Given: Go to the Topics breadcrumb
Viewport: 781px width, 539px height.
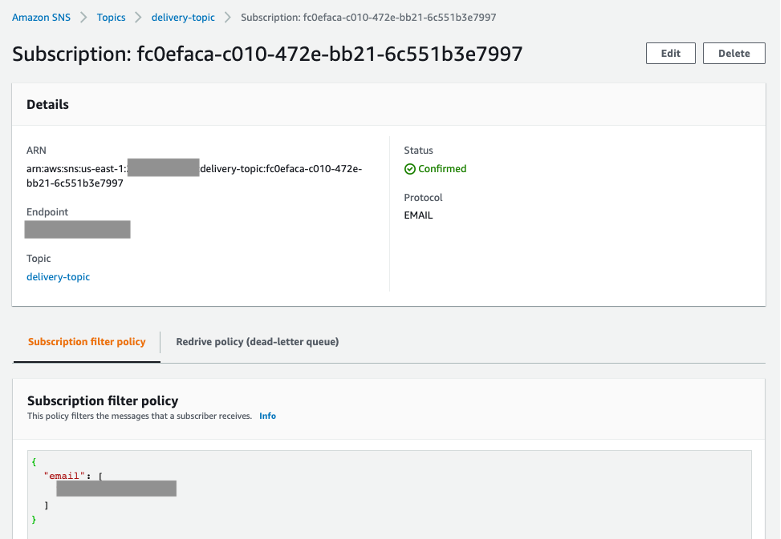Looking at the screenshot, I should [x=111, y=17].
